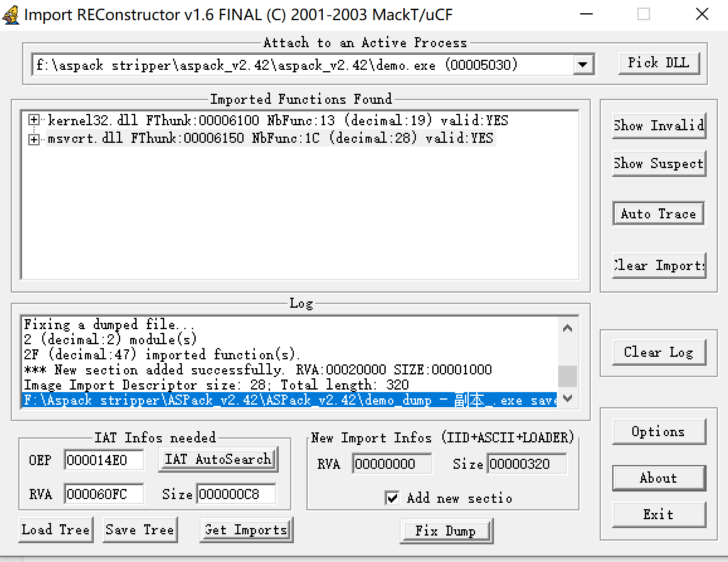The height and width of the screenshot is (562, 728).
Task: Click the IAT Size field showing 000000C8
Action: pos(237,494)
